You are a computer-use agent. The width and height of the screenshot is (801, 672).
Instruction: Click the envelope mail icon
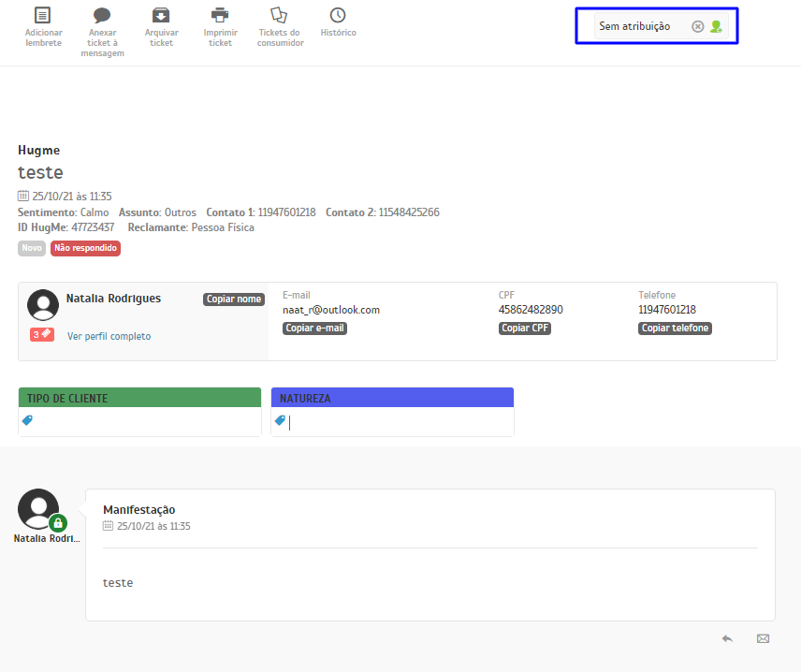764,638
